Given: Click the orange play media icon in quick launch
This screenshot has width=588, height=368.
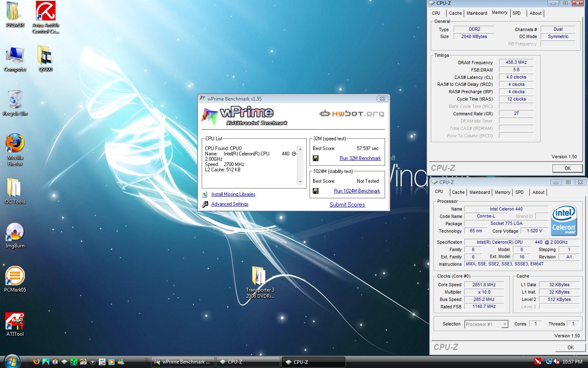Looking at the screenshot, I should tap(111, 361).
